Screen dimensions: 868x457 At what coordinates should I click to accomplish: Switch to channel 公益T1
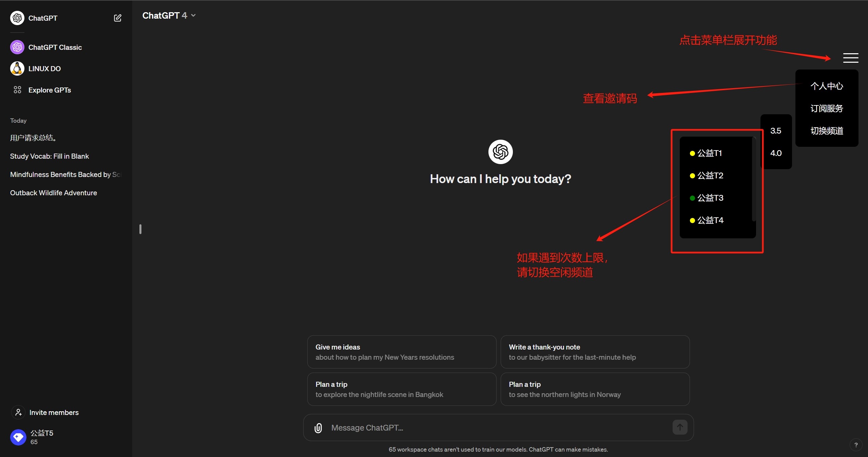tap(706, 153)
